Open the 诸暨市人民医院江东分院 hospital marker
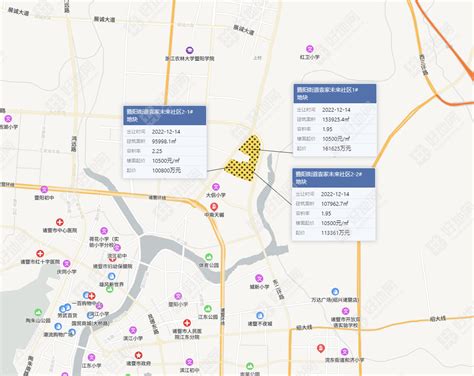474x376 pixels. (187, 323)
